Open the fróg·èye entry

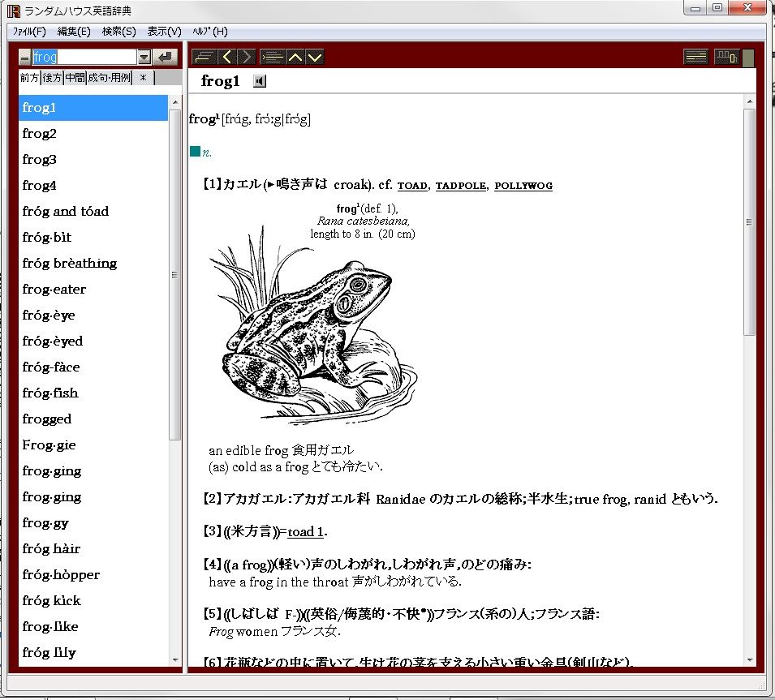click(93, 316)
